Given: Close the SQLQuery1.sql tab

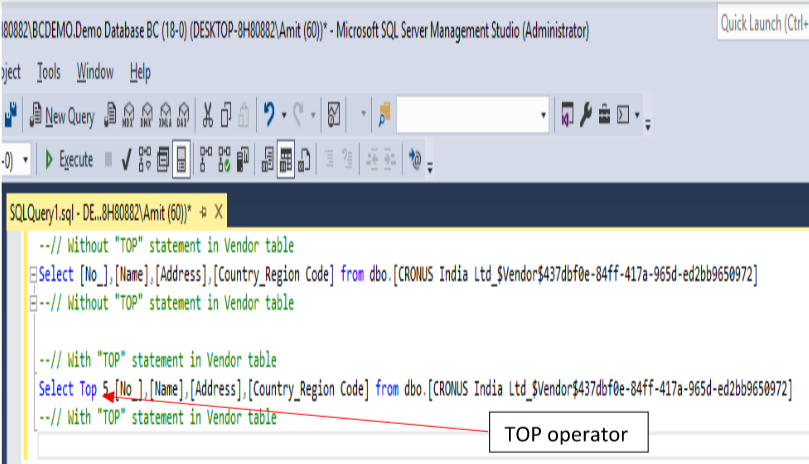Looking at the screenshot, I should point(219,212).
